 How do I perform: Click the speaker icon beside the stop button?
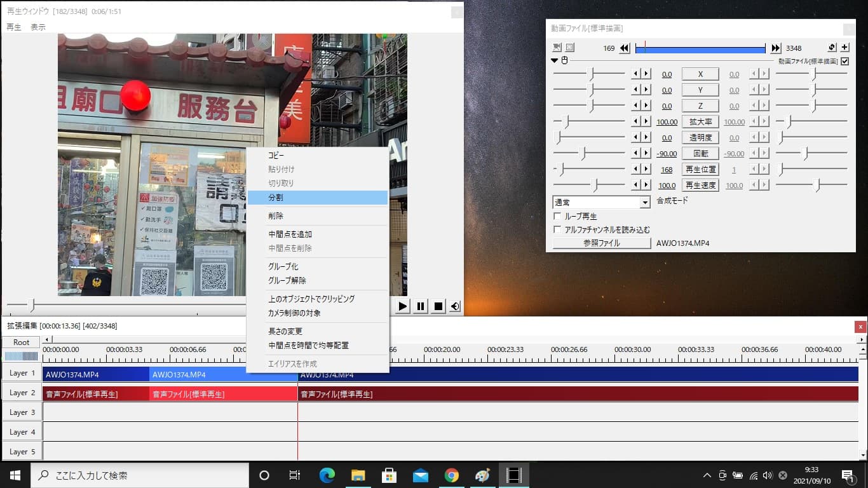pos(455,306)
